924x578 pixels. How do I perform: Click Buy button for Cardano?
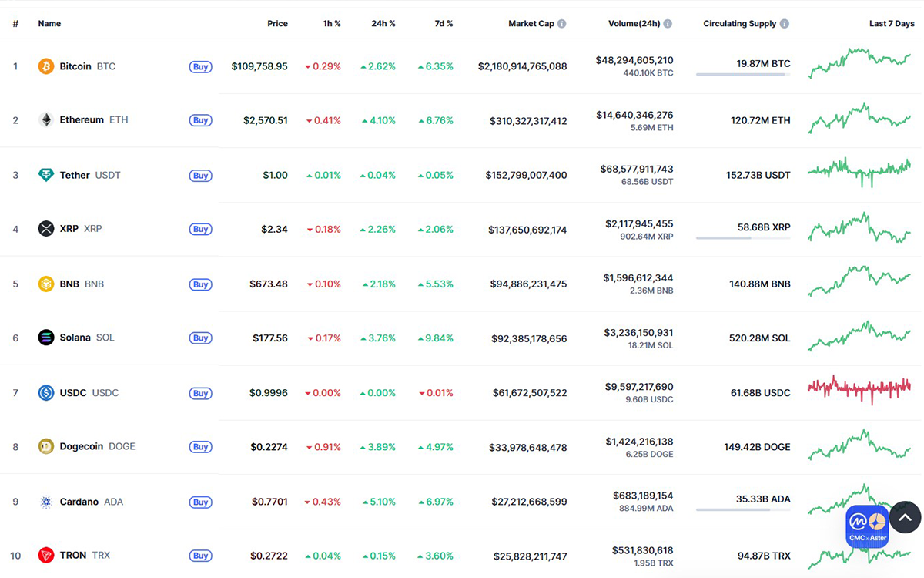201,502
